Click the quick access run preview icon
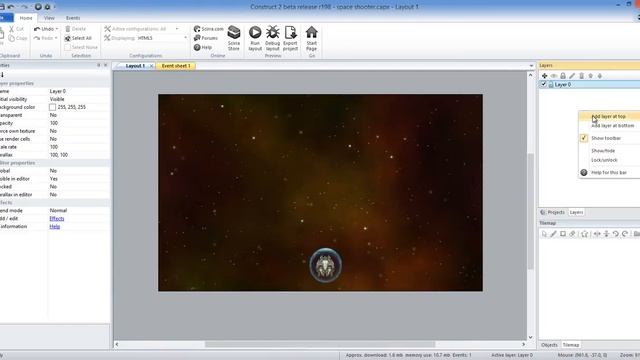The width and height of the screenshot is (640, 360). [38, 7]
